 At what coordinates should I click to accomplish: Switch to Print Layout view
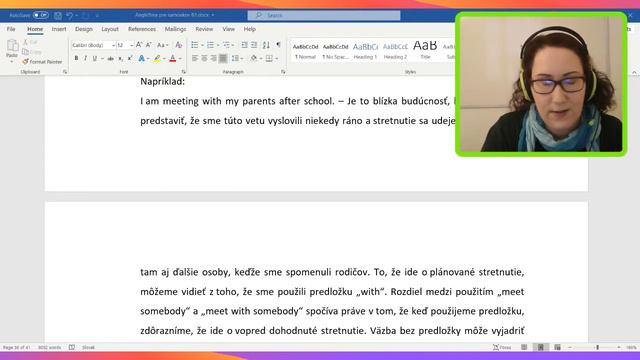(x=540, y=347)
